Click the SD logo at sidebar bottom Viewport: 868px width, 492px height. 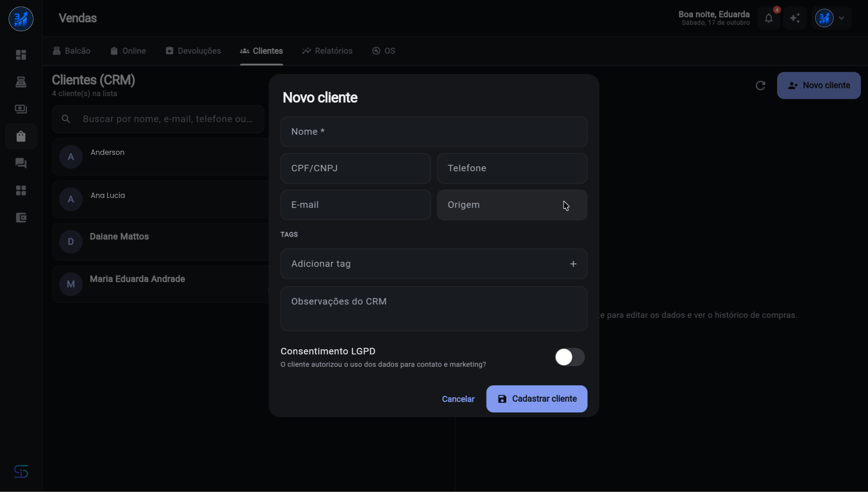[x=21, y=471]
